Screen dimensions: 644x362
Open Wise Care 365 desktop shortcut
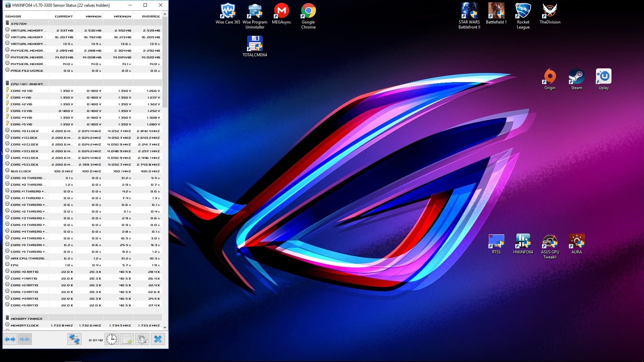[x=228, y=14]
